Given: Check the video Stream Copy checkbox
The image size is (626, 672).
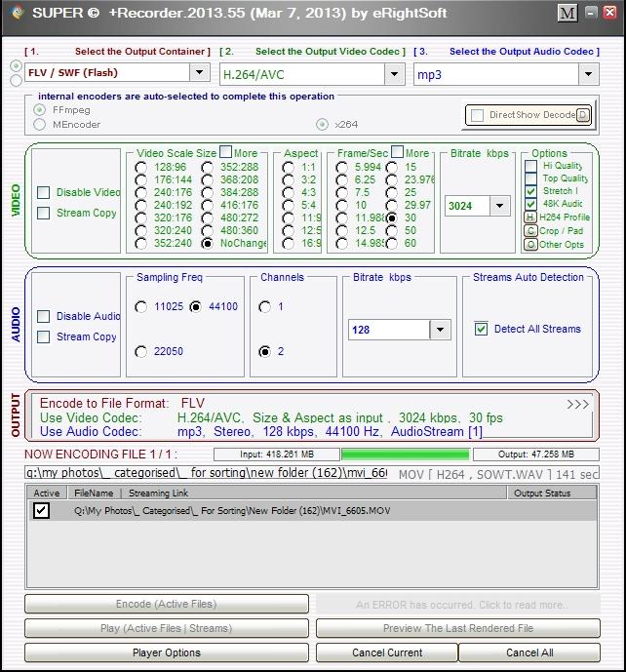Looking at the screenshot, I should 43,213.
